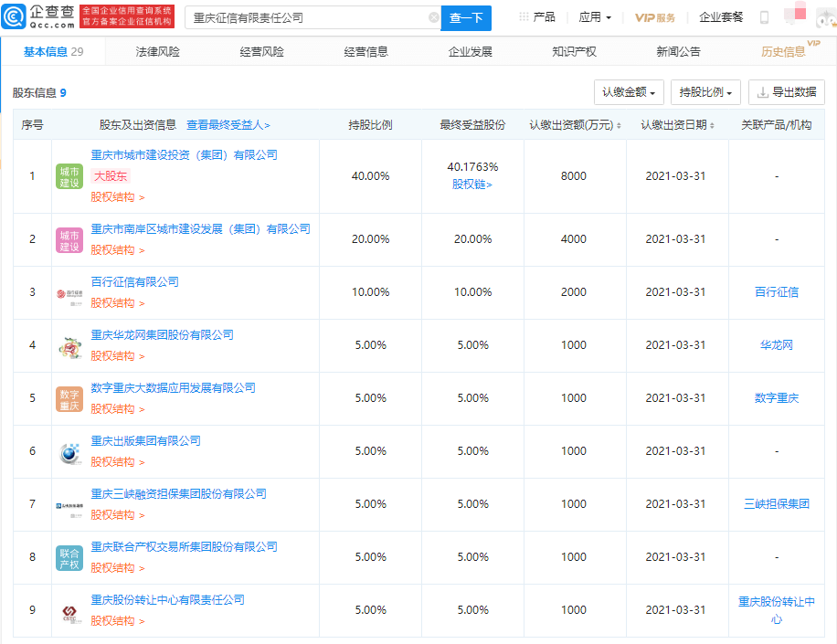837x644 pixels.
Task: Click the green 城市建设 logo in row 1
Action: [x=69, y=176]
